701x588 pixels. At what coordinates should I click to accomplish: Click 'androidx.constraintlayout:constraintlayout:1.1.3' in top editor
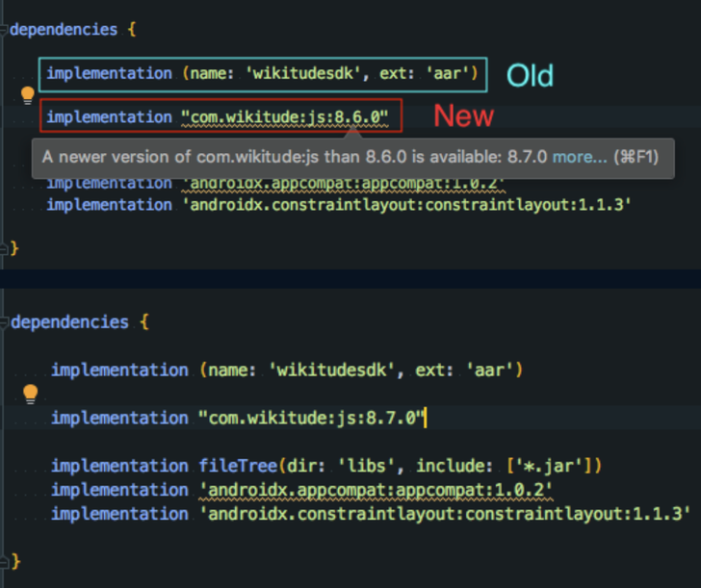(x=406, y=205)
